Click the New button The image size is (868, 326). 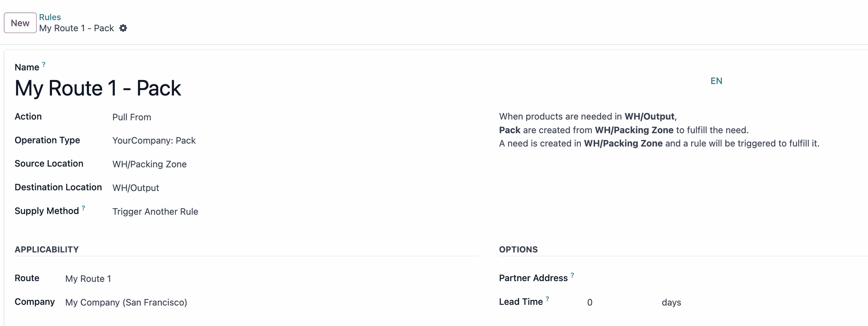(20, 23)
